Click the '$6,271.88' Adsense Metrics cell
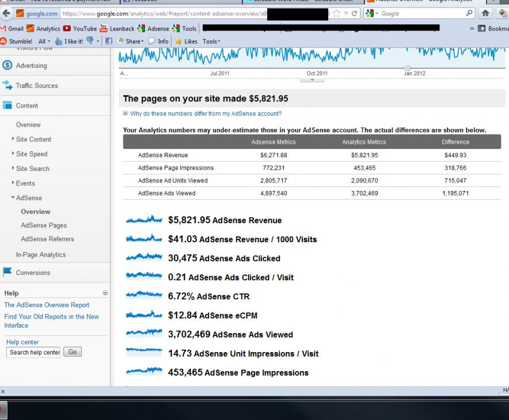The height and width of the screenshot is (420, 509). pos(274,155)
